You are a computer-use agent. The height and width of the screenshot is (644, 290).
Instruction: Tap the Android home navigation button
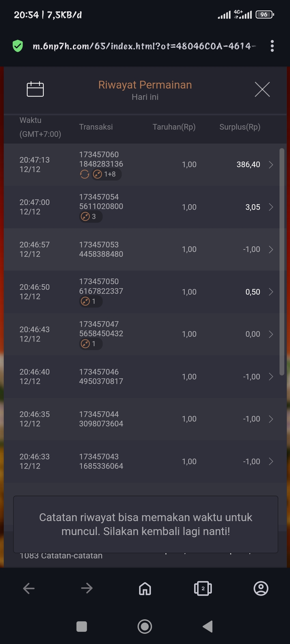click(145, 627)
